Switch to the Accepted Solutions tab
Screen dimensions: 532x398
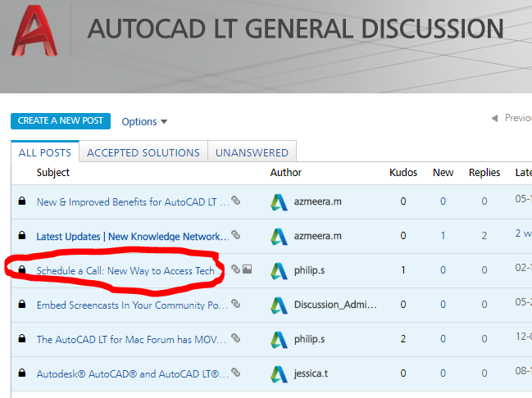143,152
